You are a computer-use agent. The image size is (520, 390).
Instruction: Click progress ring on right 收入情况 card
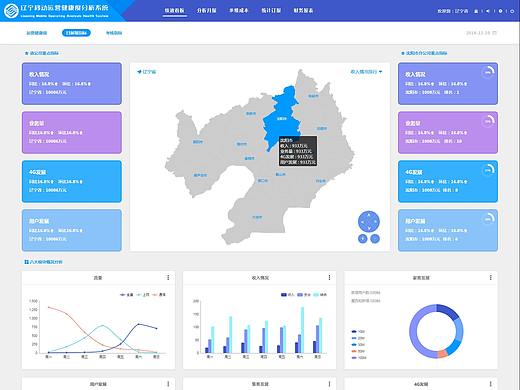(x=488, y=72)
